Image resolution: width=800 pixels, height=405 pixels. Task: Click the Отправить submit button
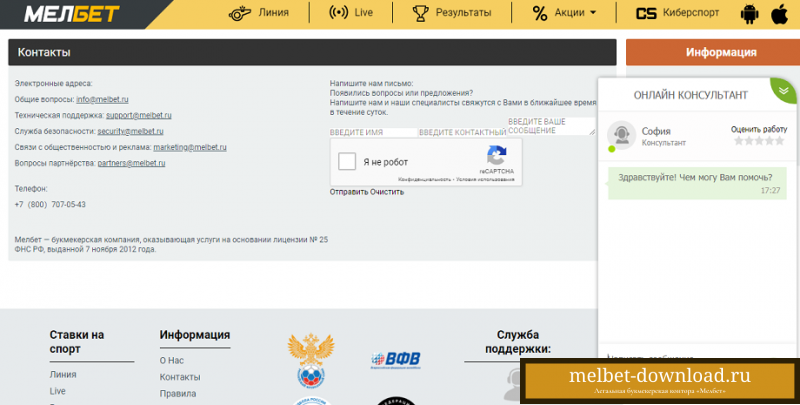(x=349, y=192)
